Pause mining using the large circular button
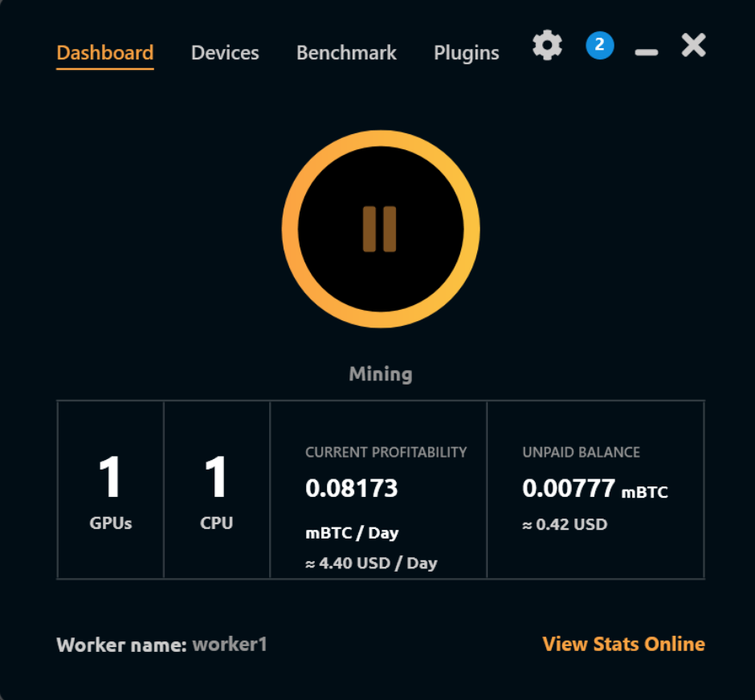The width and height of the screenshot is (755, 700). 379,229
